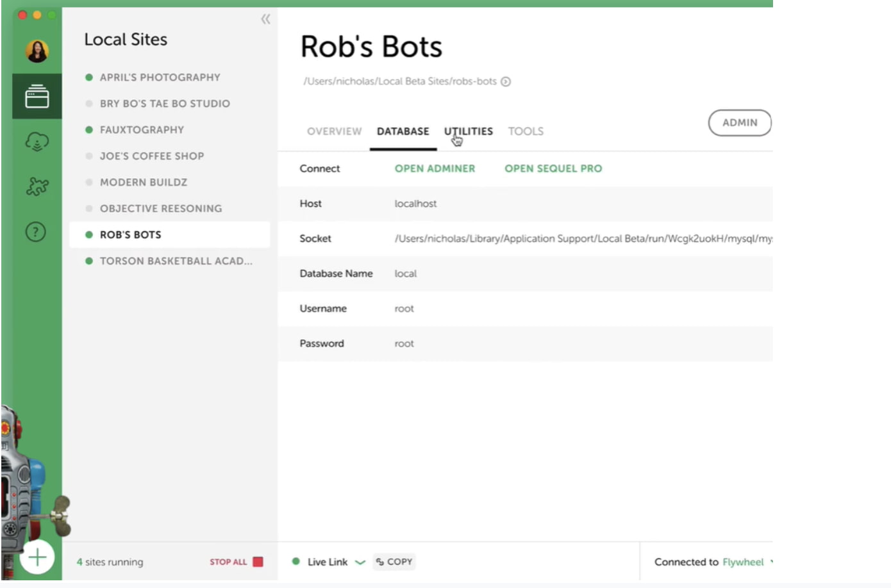Expand the Live Link dropdown chevron
This screenshot has width=891, height=588.
coord(360,562)
